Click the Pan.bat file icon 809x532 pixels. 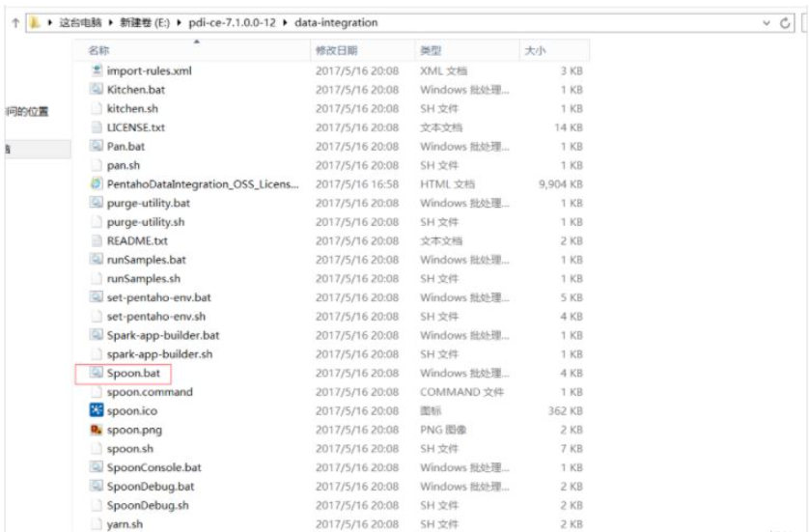point(97,146)
